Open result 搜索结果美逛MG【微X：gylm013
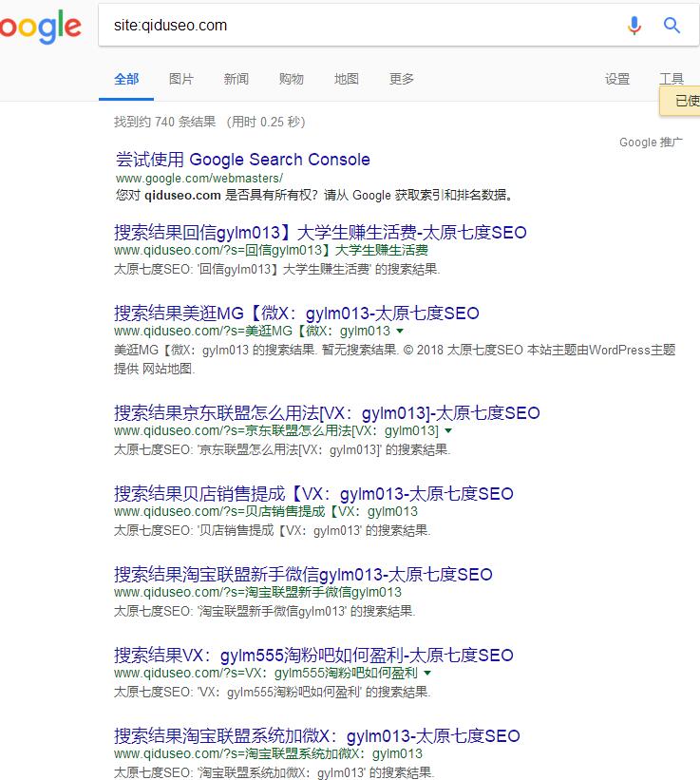 296,314
